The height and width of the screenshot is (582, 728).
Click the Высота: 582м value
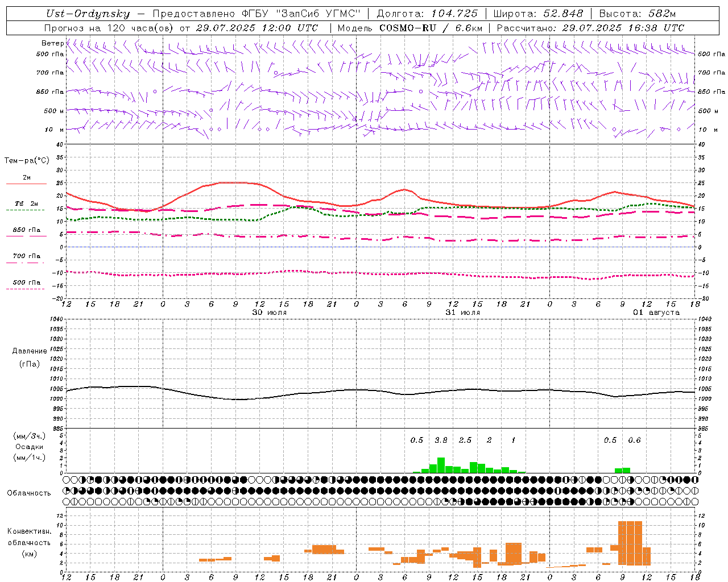pyautogui.click(x=638, y=14)
